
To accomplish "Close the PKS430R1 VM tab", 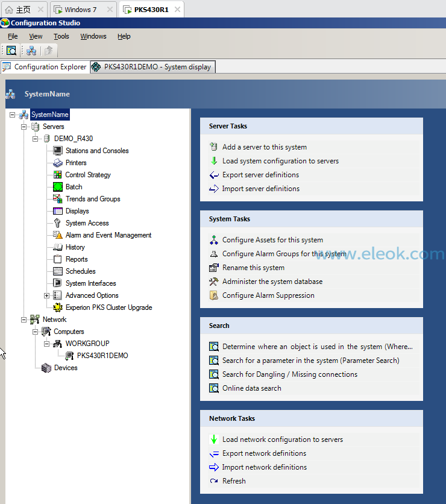I will pos(177,10).
